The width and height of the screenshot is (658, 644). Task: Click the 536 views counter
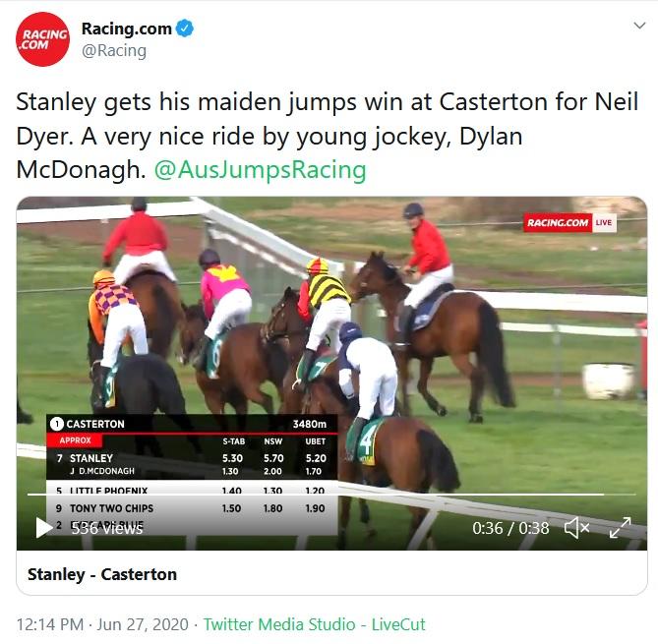point(106,528)
